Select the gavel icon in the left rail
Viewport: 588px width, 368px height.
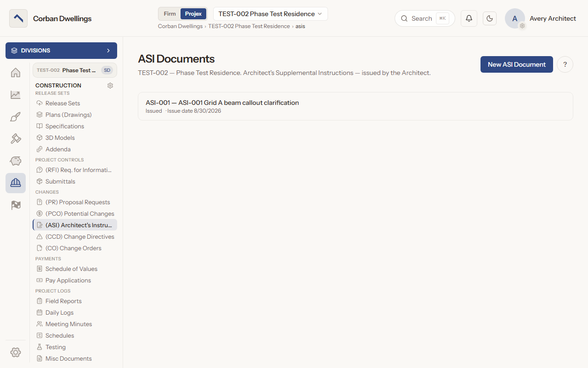coord(16,139)
